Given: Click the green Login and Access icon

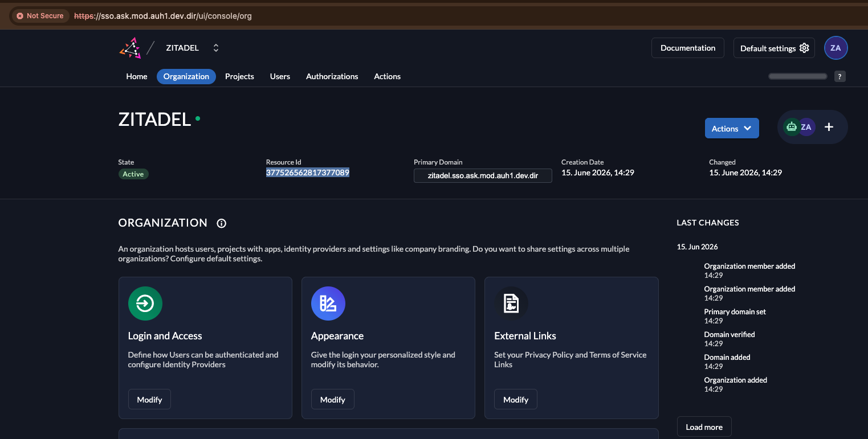Looking at the screenshot, I should pyautogui.click(x=145, y=303).
